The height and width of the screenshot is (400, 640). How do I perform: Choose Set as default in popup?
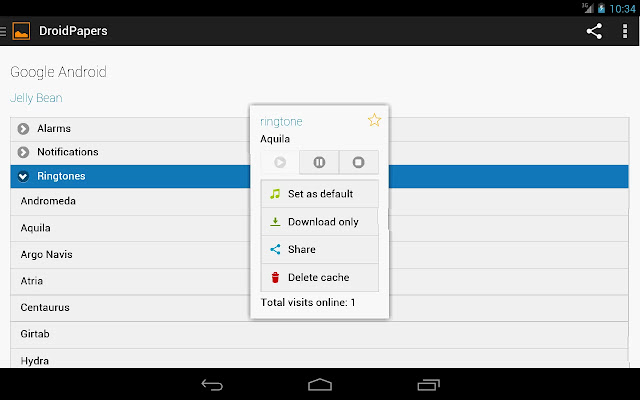coord(320,194)
